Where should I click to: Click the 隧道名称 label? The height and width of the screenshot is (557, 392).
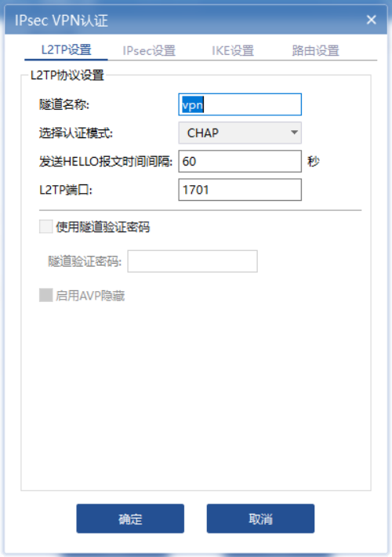[x=64, y=104]
